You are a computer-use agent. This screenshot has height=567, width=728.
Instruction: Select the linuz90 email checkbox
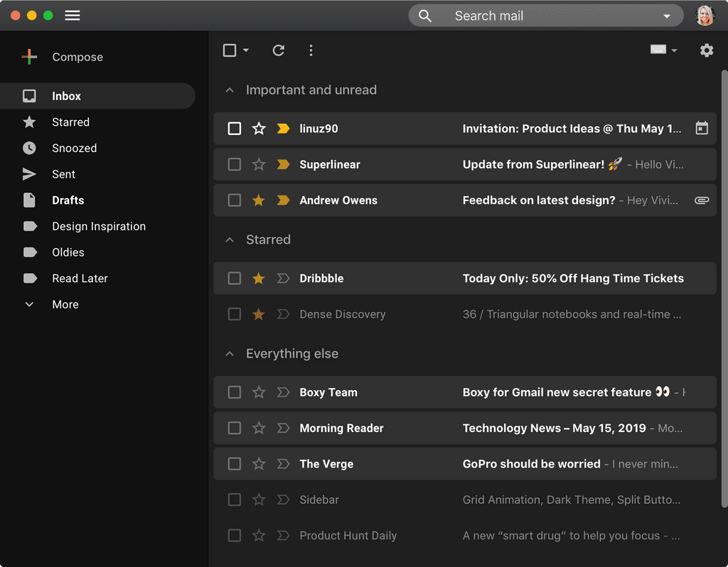[235, 129]
